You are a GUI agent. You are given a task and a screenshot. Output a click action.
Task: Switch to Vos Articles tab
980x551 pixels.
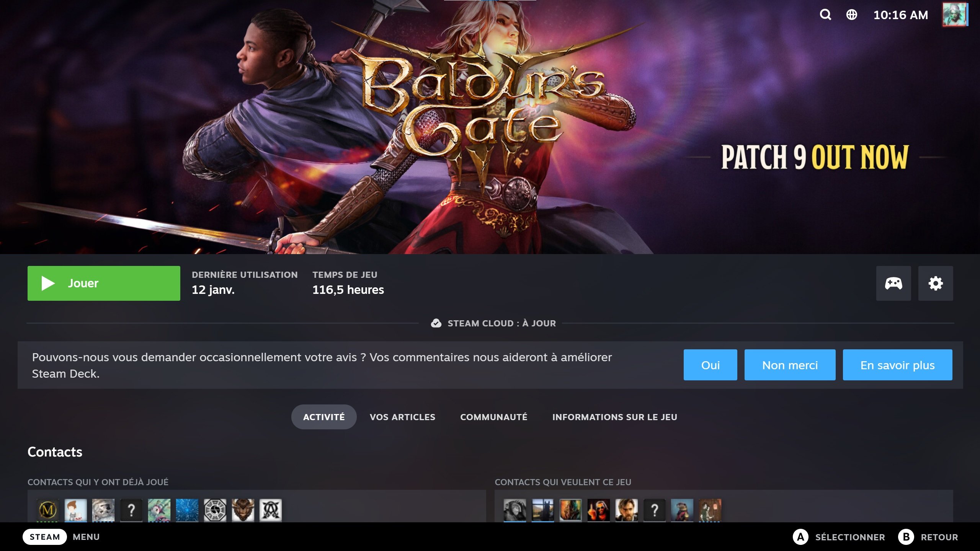403,417
